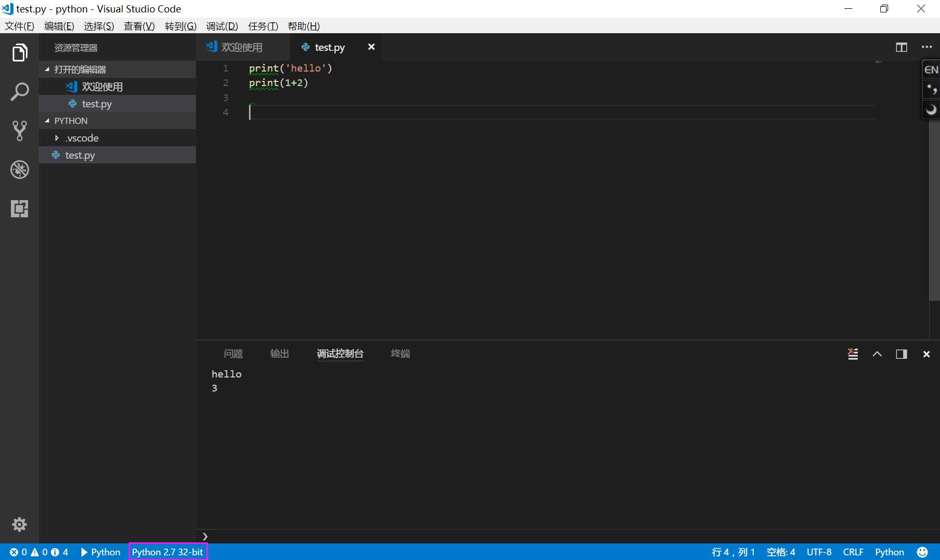Open the Explorer view in activity bar
The image size is (940, 560).
click(19, 52)
